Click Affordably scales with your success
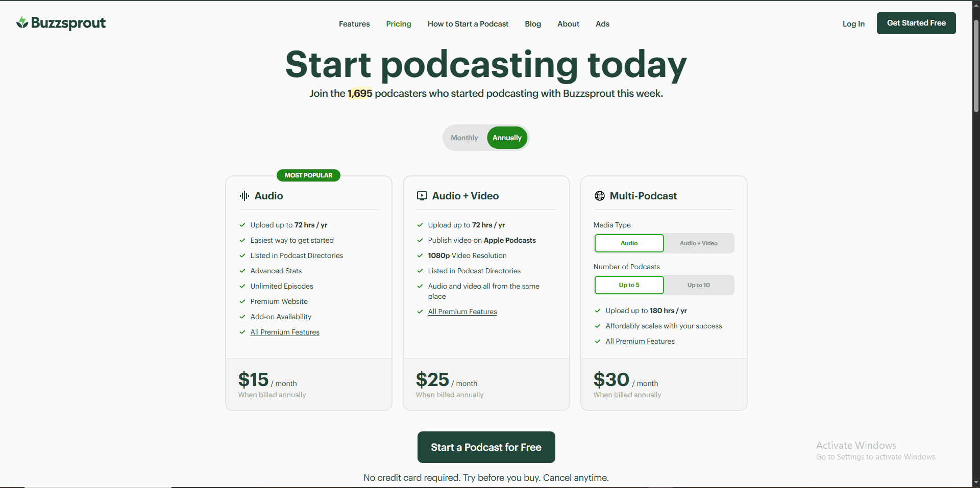Viewport: 980px width, 488px height. 664,326
